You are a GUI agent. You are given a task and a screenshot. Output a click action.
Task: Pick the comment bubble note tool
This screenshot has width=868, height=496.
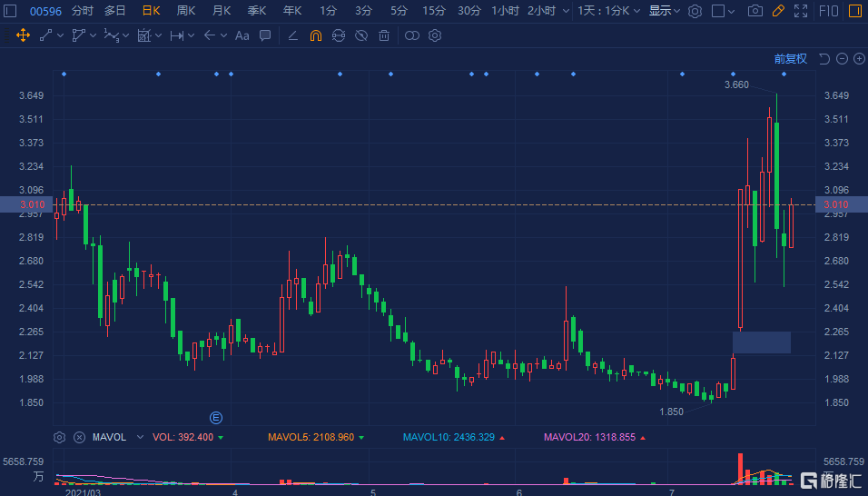point(264,35)
